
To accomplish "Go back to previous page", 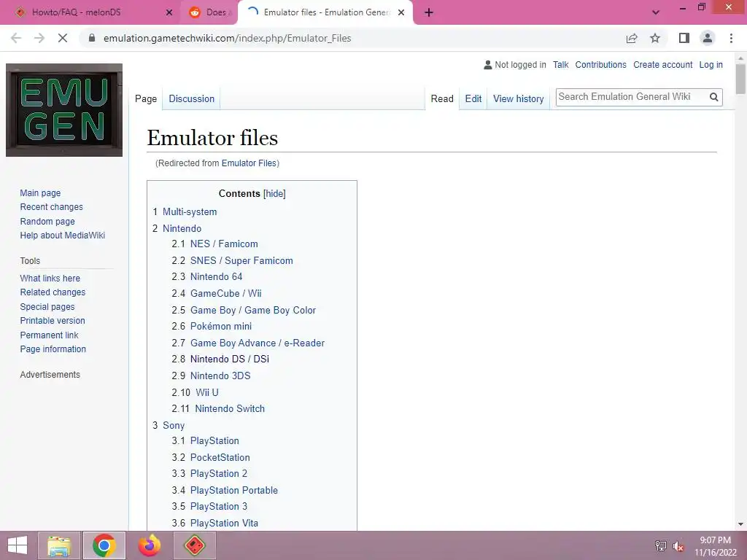I will click(x=16, y=38).
